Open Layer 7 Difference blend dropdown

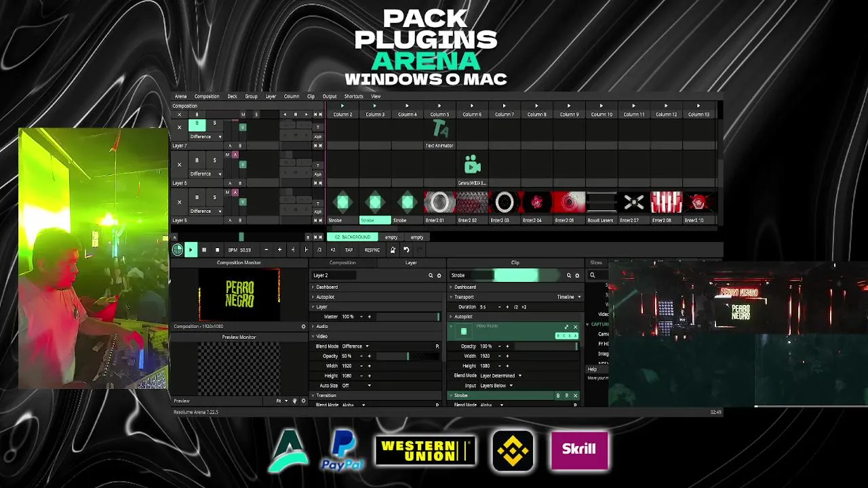tap(205, 136)
